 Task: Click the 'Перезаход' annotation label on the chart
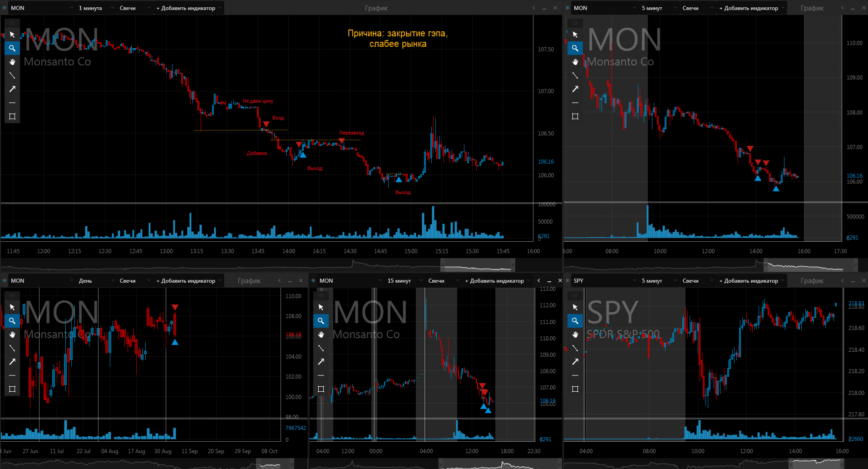(352, 133)
